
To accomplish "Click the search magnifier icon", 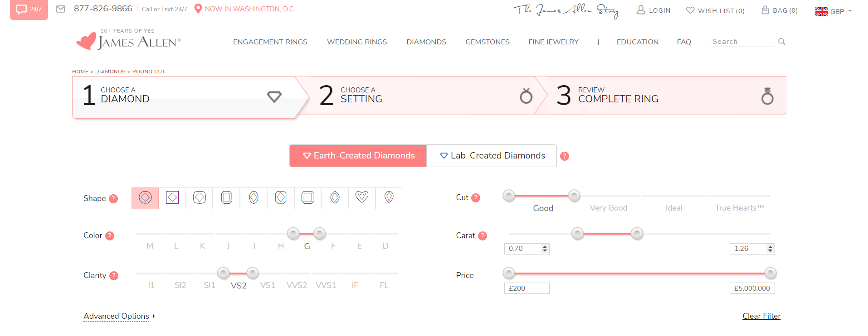I will tap(782, 42).
